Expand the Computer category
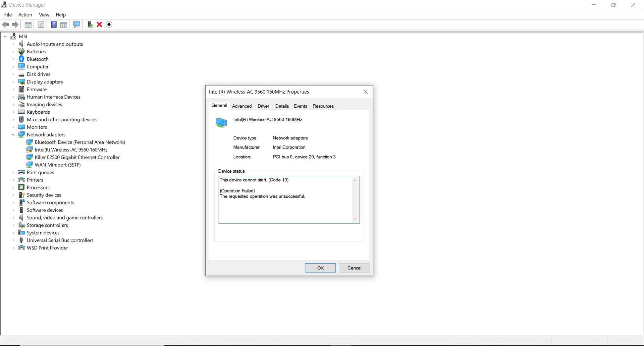Screen dimensions: 644x346 pyautogui.click(x=13, y=67)
